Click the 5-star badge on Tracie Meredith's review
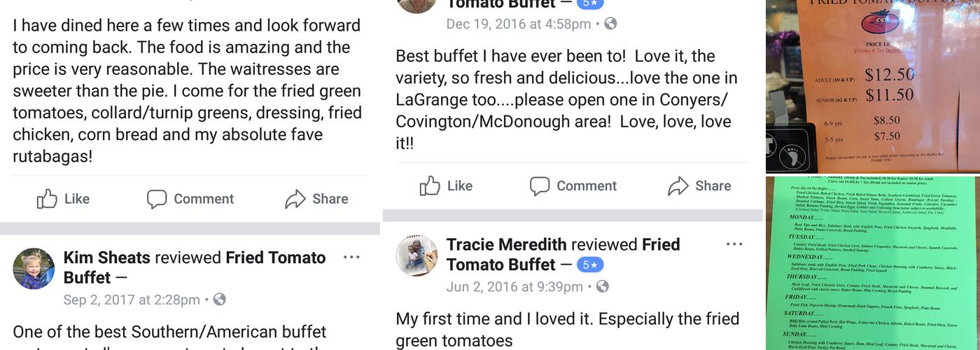Screen dimensions: 980x350 point(590,265)
